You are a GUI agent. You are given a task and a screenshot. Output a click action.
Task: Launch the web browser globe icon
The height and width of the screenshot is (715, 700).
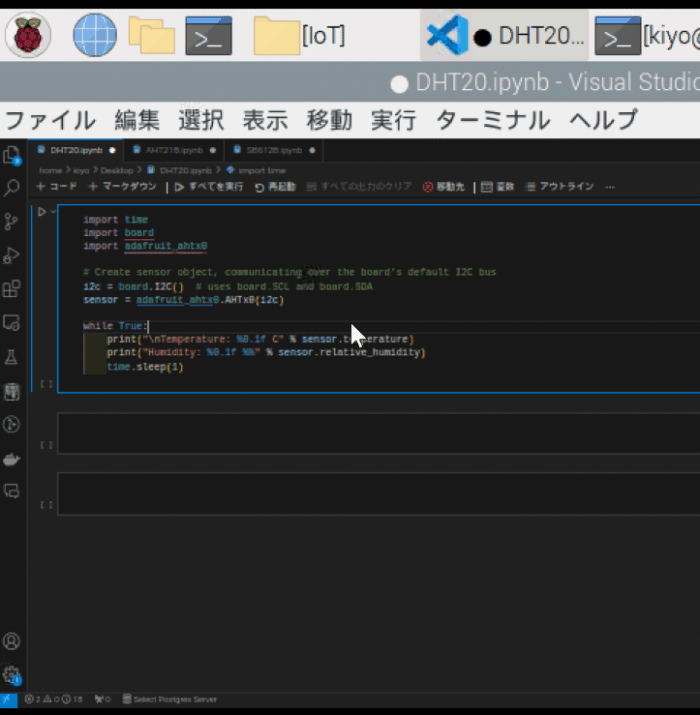coord(94,35)
